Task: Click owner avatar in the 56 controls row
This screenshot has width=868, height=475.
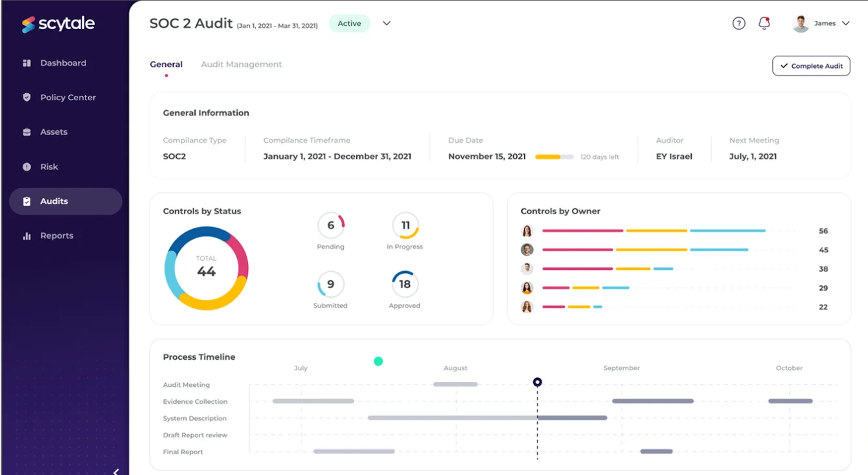Action: (x=527, y=231)
